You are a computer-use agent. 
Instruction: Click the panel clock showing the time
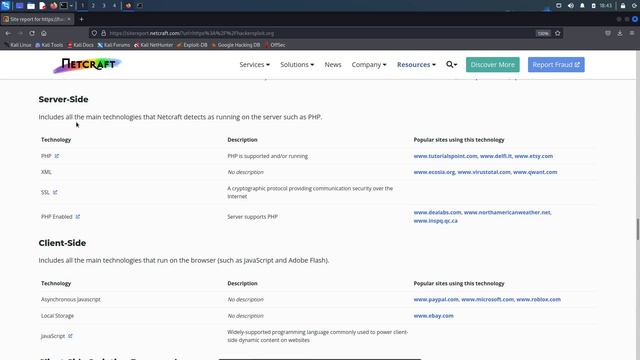point(606,6)
